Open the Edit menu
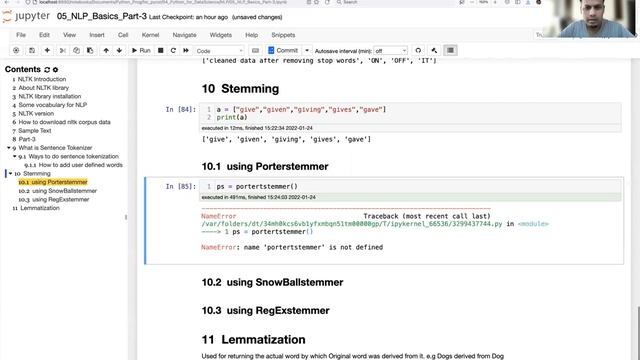The width and height of the screenshot is (640, 360). coord(44,35)
